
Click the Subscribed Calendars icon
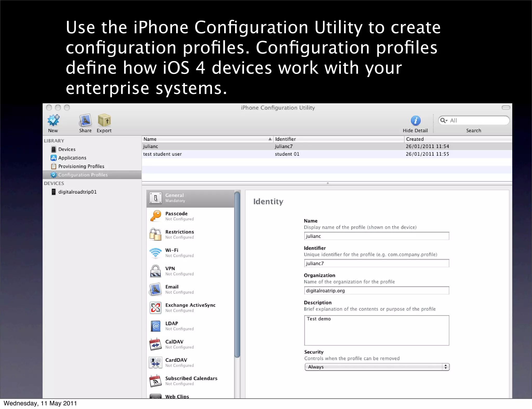tap(155, 381)
